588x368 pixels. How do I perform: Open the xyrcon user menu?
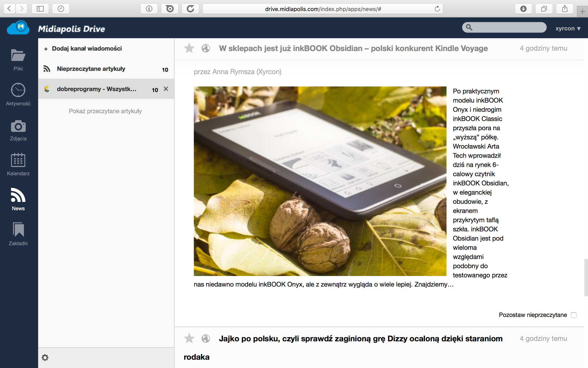pos(568,28)
